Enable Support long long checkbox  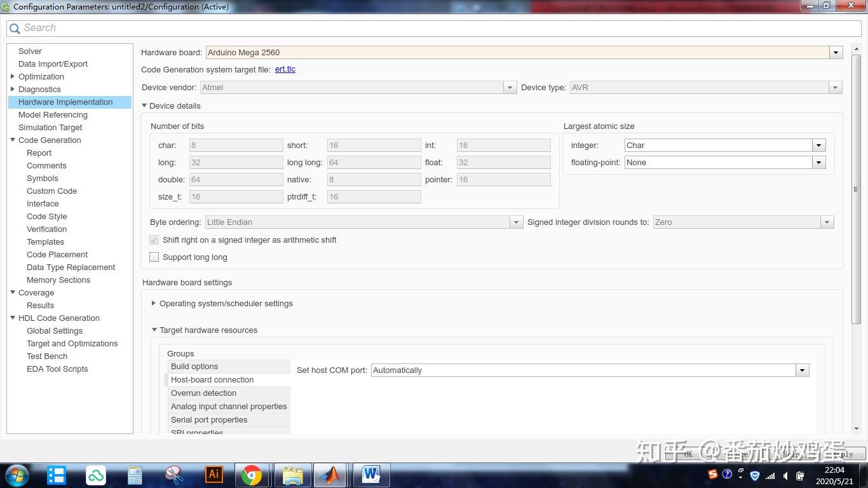click(154, 257)
